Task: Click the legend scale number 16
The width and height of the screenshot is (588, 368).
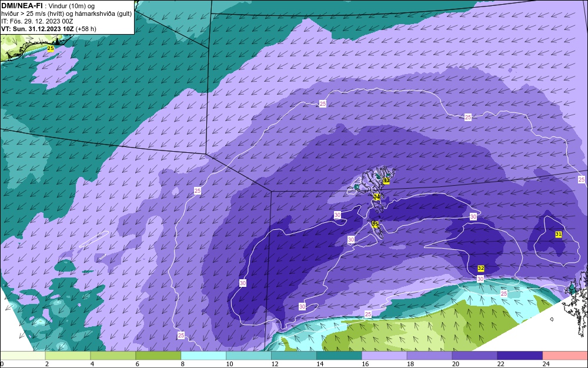Action: click(x=365, y=364)
